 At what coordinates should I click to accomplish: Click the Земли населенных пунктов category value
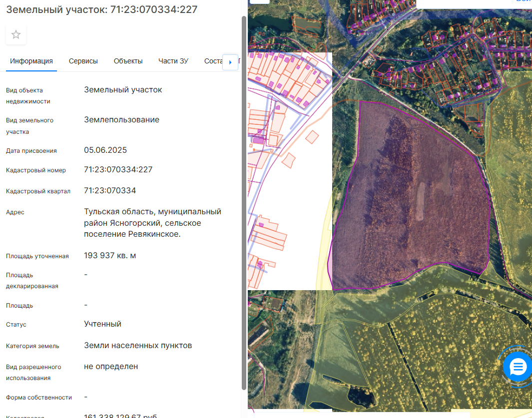click(138, 346)
